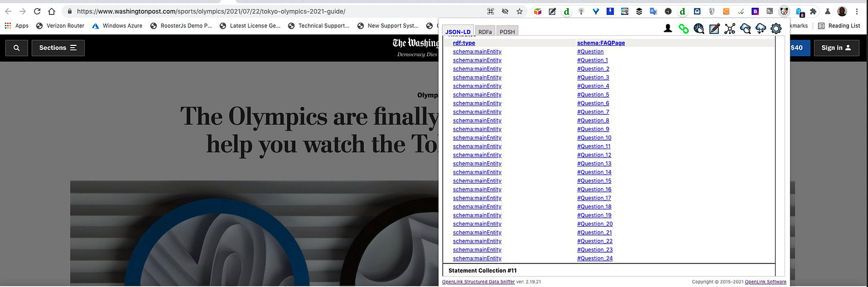Reload the page
This screenshot has width=868, height=287.
click(x=37, y=11)
